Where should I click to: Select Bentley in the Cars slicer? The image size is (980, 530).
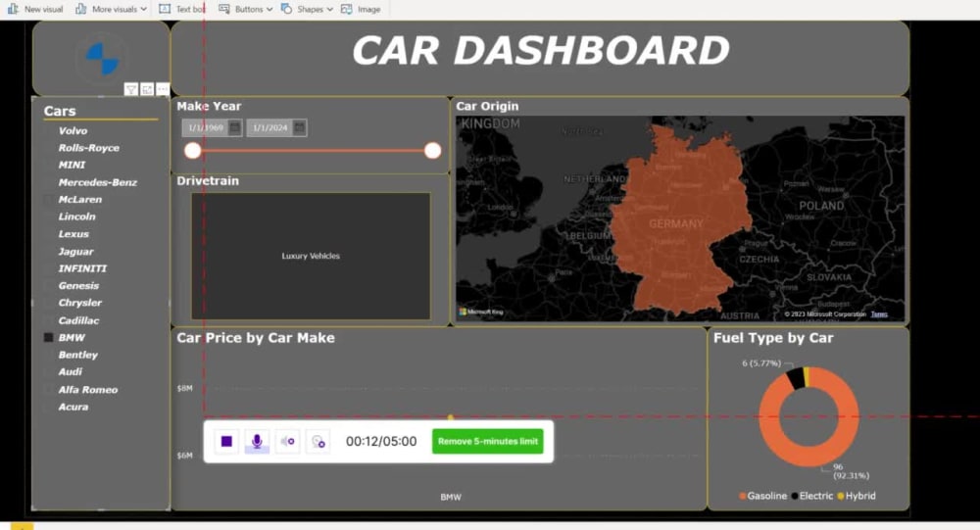pyautogui.click(x=77, y=355)
